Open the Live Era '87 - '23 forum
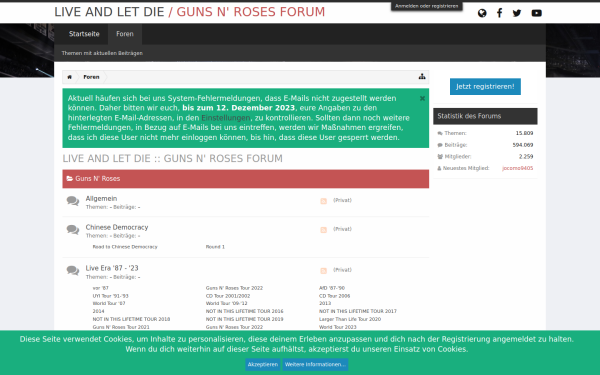Screen dimensions: 600x375 coord(112,268)
